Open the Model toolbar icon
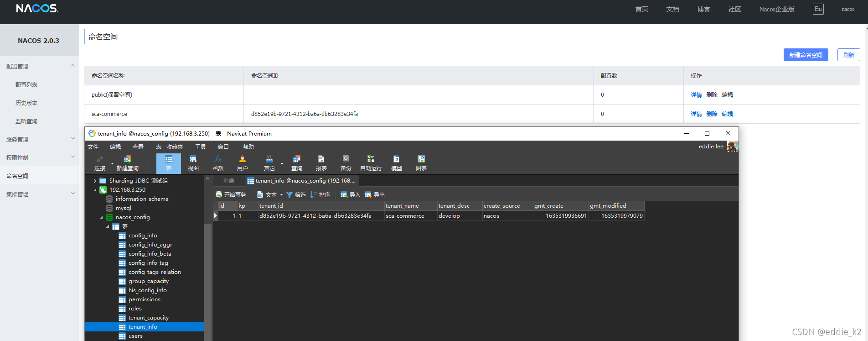868x341 pixels. tap(397, 163)
